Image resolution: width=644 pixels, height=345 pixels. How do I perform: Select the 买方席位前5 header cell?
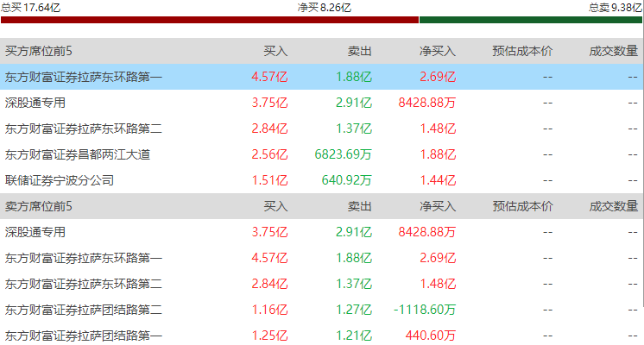coord(39,51)
